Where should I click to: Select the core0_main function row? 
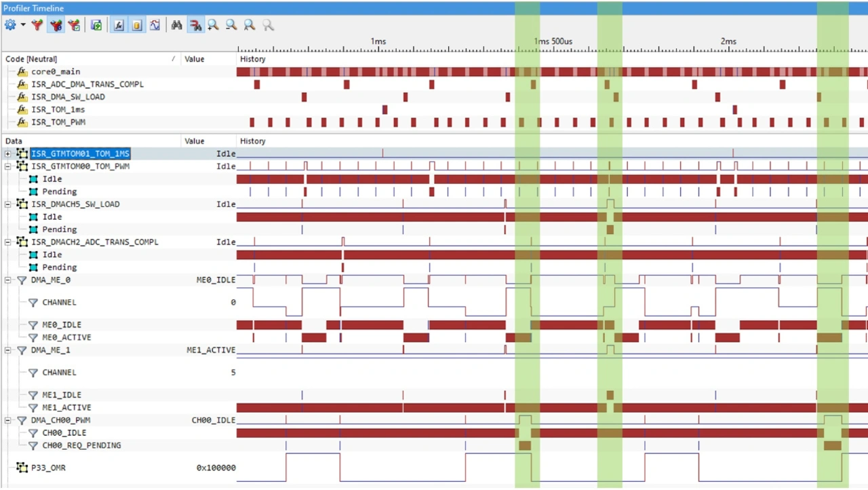coord(56,72)
